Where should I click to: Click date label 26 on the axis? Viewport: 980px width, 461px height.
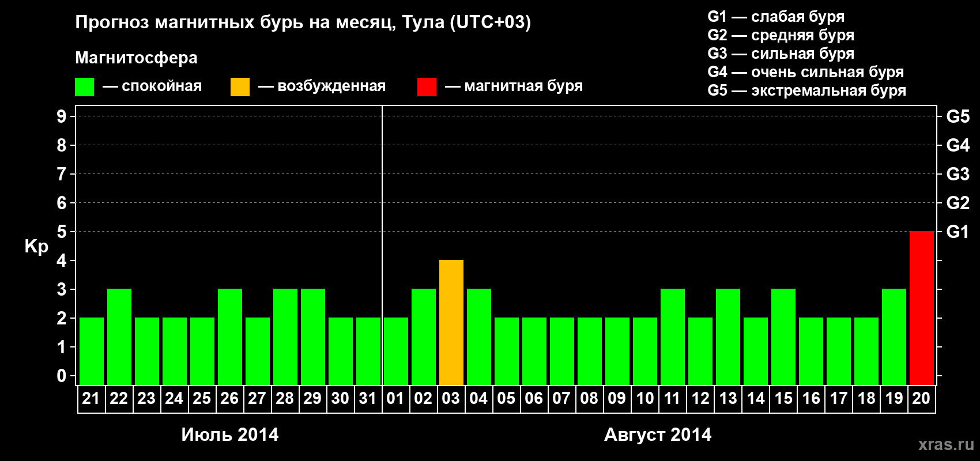coord(229,398)
